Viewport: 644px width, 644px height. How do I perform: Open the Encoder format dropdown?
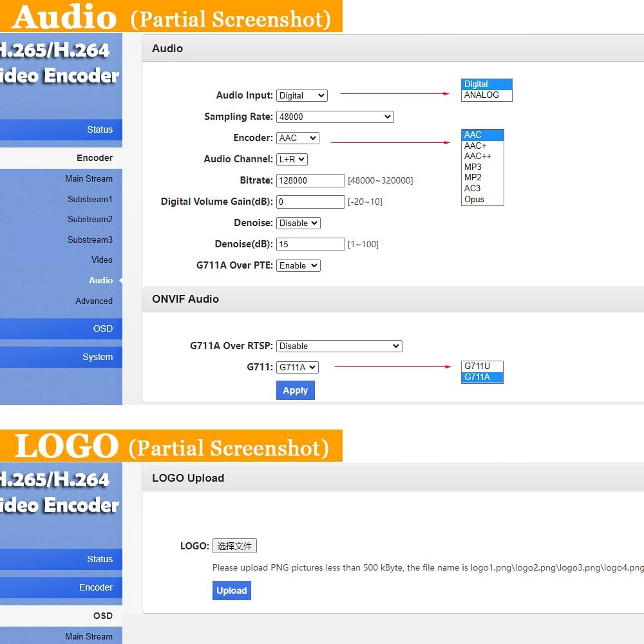(297, 137)
